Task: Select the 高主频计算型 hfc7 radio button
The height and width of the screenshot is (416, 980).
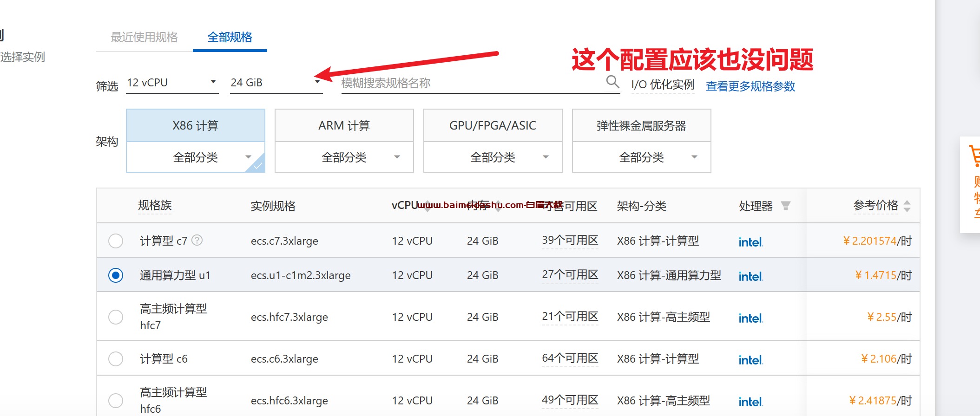Action: (116, 317)
